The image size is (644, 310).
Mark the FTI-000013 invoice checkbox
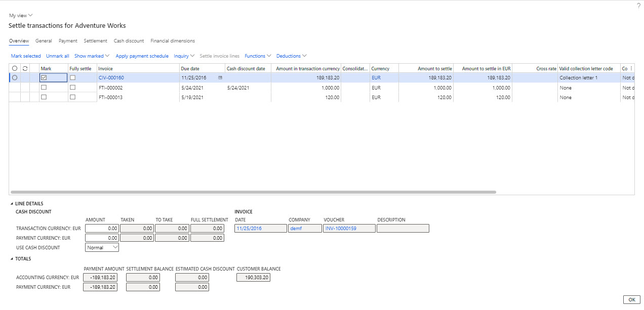pos(44,97)
